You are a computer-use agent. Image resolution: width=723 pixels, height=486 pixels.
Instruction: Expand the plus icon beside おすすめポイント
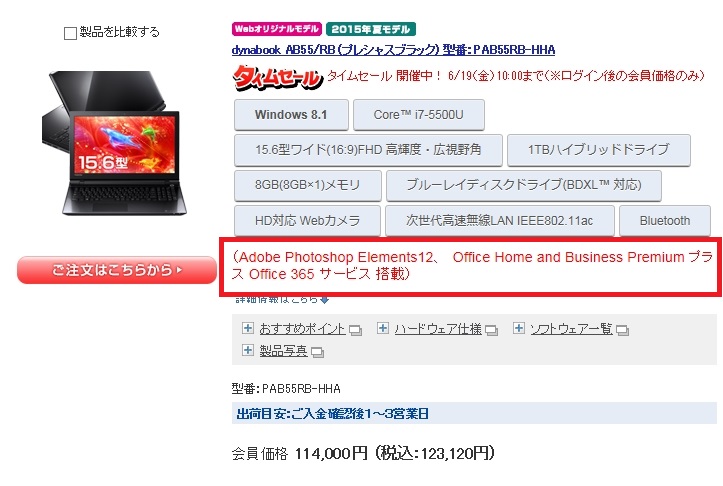pyautogui.click(x=248, y=328)
